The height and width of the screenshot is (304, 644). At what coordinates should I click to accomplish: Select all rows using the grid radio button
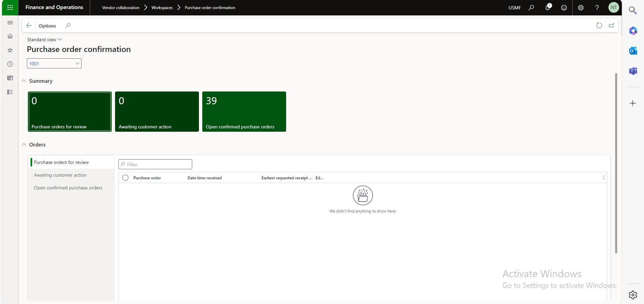tap(125, 178)
